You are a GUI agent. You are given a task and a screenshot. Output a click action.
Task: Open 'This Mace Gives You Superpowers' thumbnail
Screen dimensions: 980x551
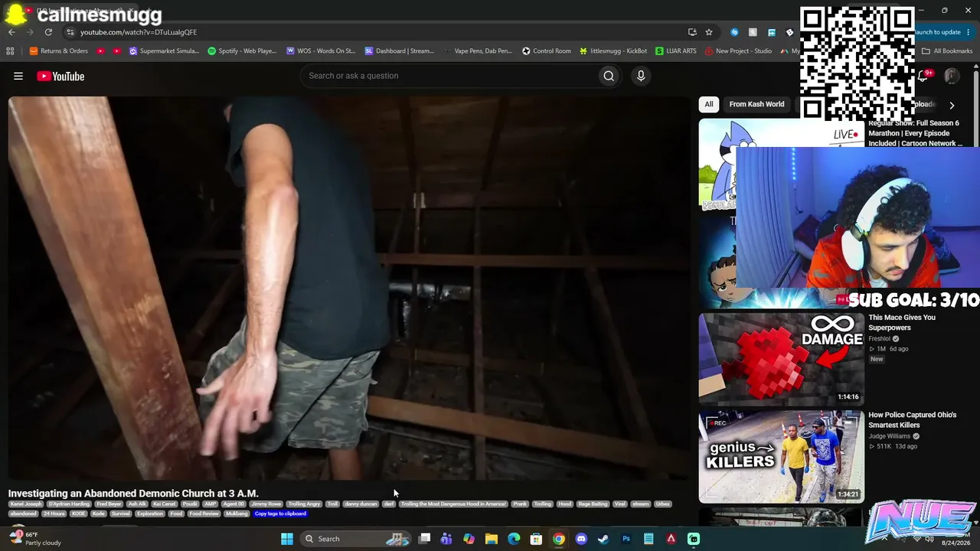[x=781, y=359]
